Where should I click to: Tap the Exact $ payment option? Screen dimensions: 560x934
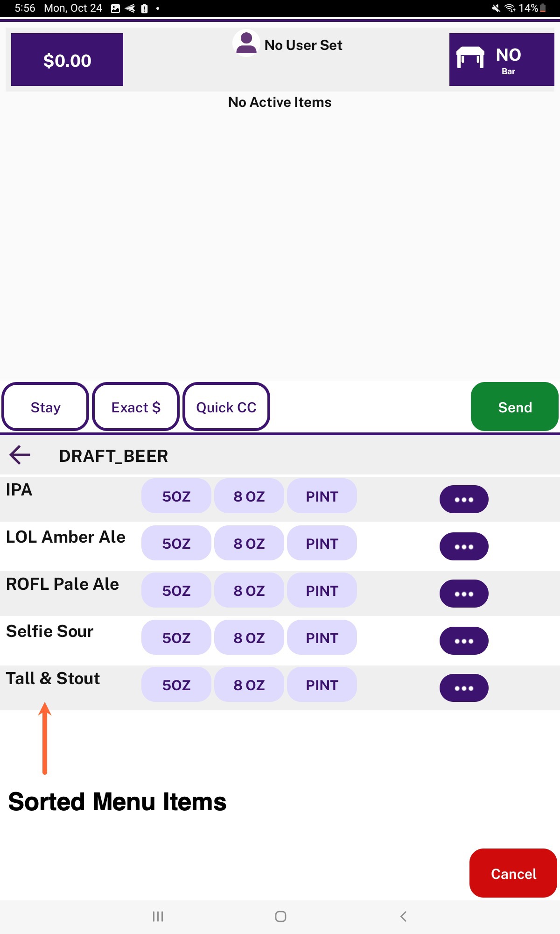click(x=136, y=407)
